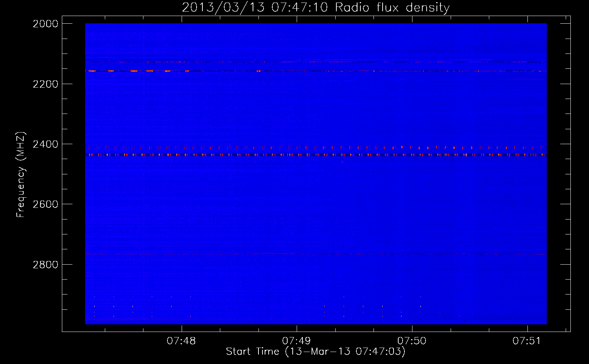Click the plot title "2013/03/13 07:47:10 Radio flux density"
Screen dimensions: 589x364
pyautogui.click(x=316, y=7)
